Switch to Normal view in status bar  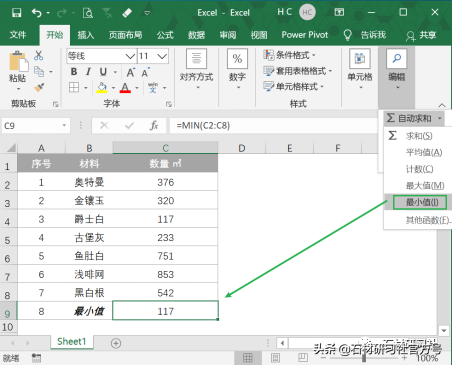(248, 358)
